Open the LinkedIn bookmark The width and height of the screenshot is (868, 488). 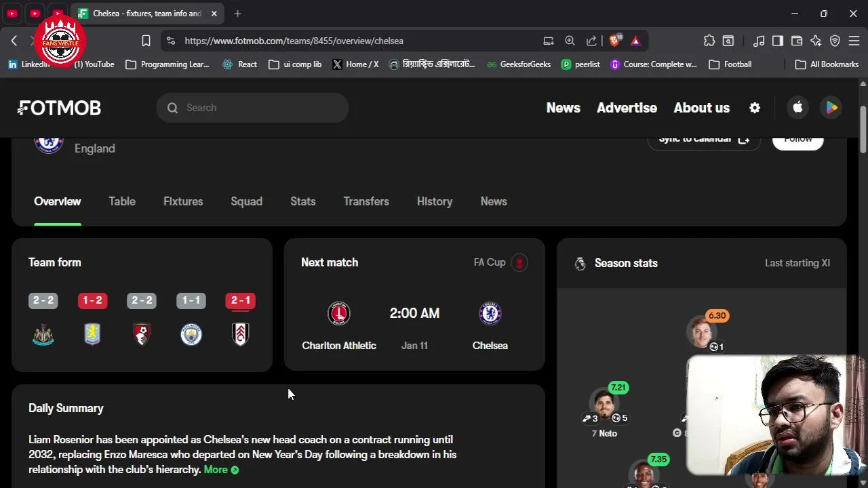coord(29,64)
